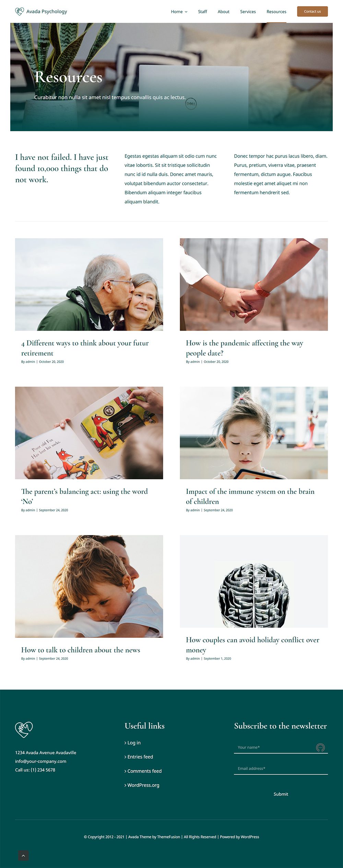Click the chevron beside WordPress.org
The height and width of the screenshot is (868, 343).
[x=125, y=785]
